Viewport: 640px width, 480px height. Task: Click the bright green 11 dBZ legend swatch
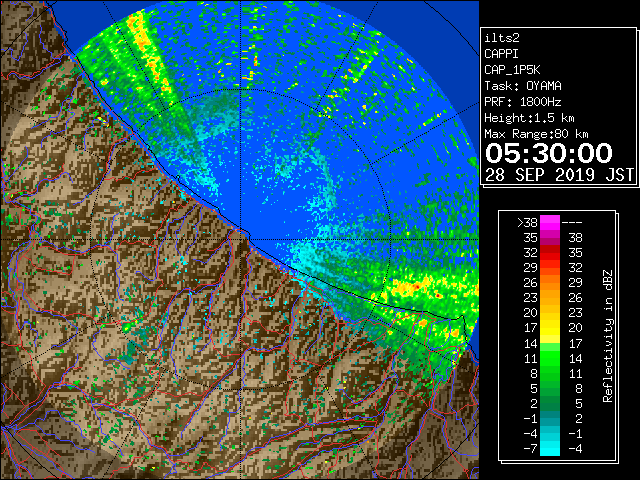click(550, 358)
